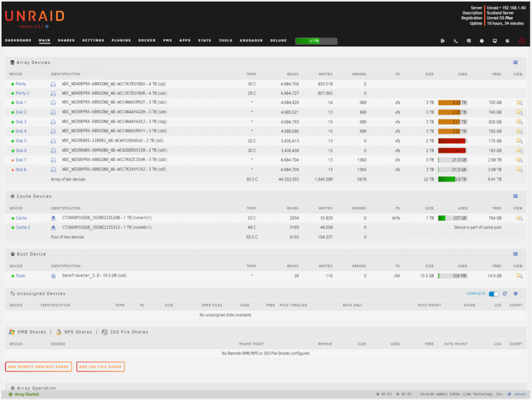
Task: Click the info monitor icon in top bar
Action: tap(495, 41)
